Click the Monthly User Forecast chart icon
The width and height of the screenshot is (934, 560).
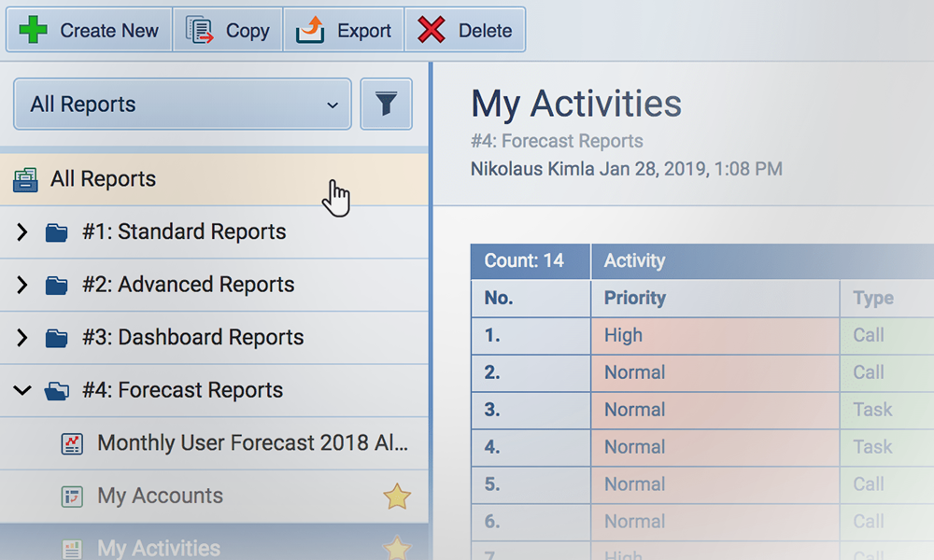coord(72,443)
